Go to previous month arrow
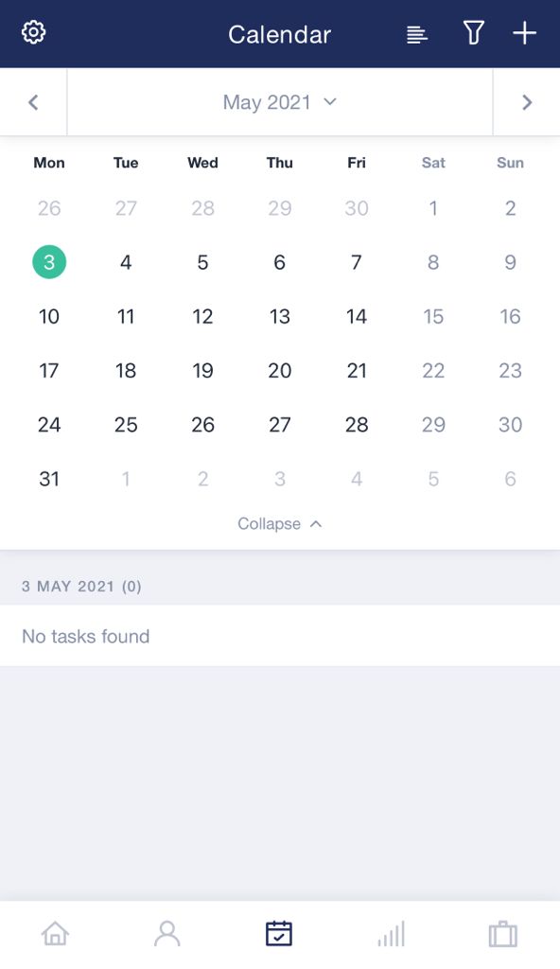Image resolution: width=560 pixels, height=969 pixels. (x=33, y=102)
